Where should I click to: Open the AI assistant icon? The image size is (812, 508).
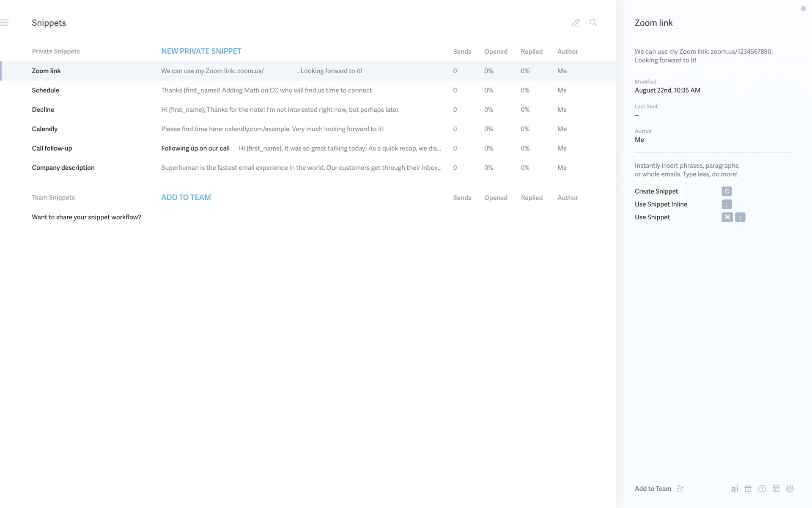pos(735,489)
